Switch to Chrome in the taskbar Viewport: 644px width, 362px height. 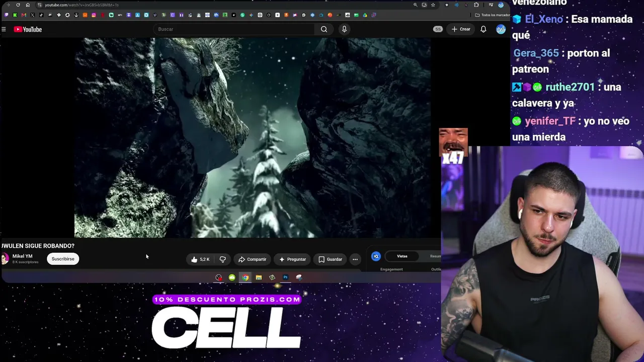pos(245,278)
